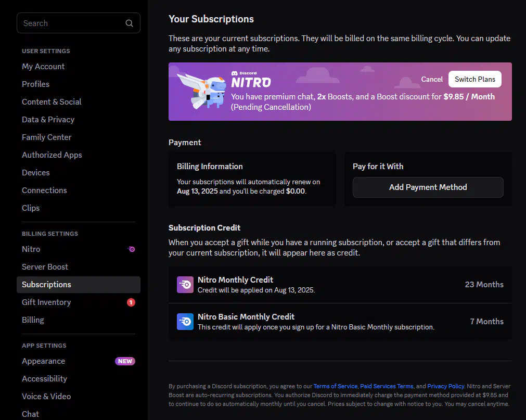Screen dimensions: 526x420
Task: Select the Subscriptions menu item
Action: pos(79,285)
